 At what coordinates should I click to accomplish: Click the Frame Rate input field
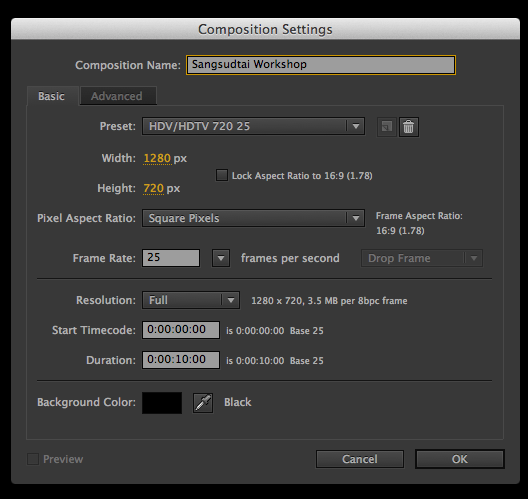pyautogui.click(x=171, y=258)
